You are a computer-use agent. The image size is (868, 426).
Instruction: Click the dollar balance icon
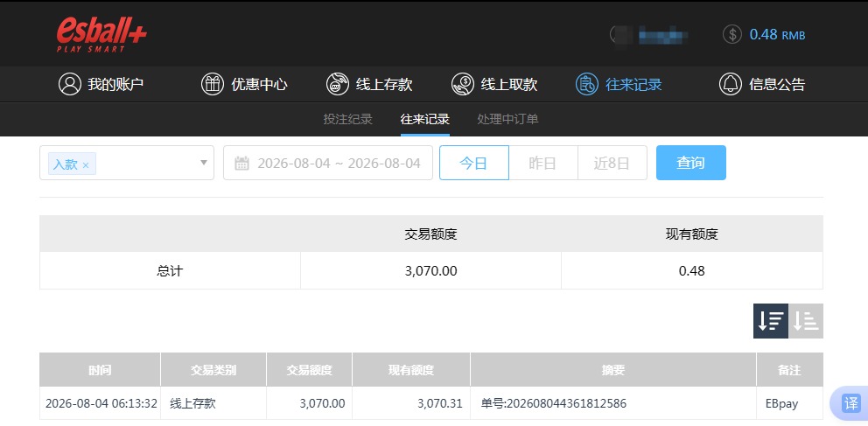[x=731, y=34]
